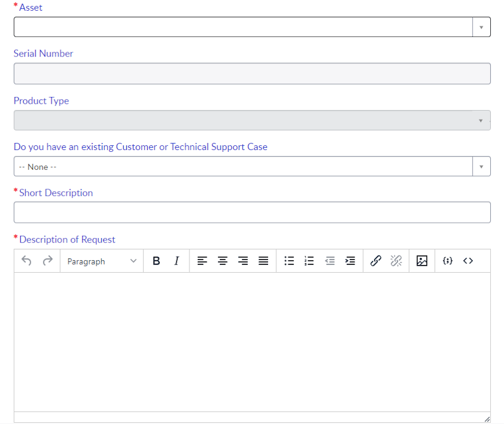Open the Paragraph style selector
Screen dimensions: 504x424
coord(101,260)
